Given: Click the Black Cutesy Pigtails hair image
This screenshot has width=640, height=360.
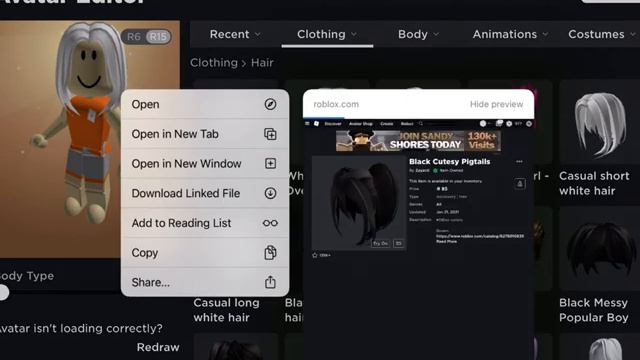Looking at the screenshot, I should pos(359,203).
